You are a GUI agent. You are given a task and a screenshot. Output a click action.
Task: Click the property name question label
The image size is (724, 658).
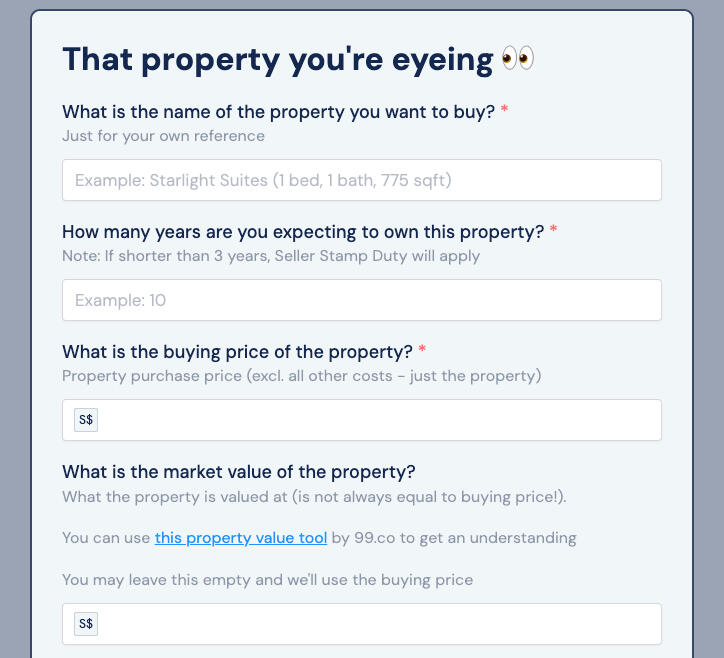tap(278, 112)
